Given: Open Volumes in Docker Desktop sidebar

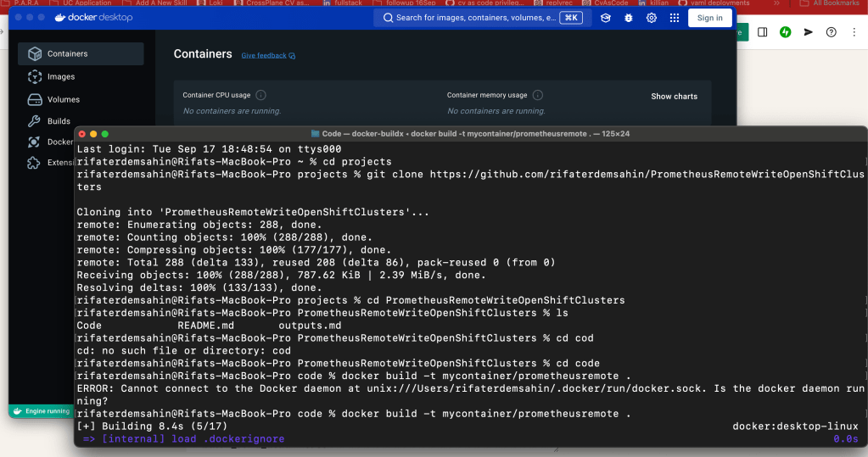Looking at the screenshot, I should coord(63,99).
